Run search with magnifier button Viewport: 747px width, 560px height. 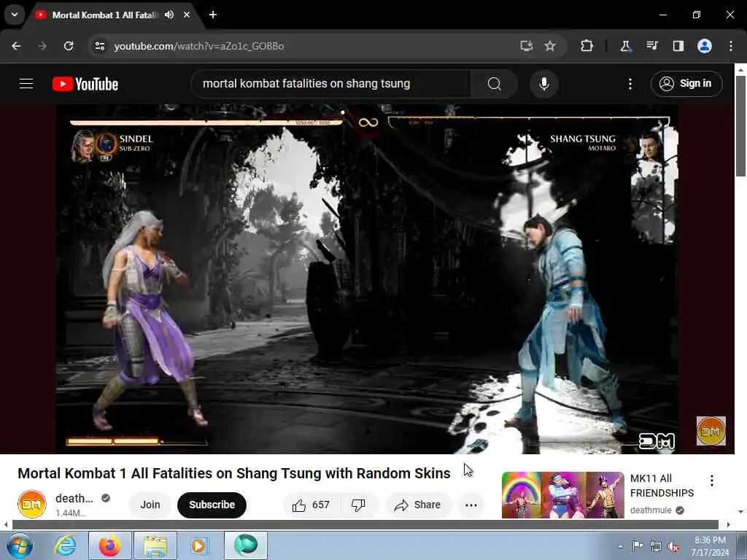(495, 84)
